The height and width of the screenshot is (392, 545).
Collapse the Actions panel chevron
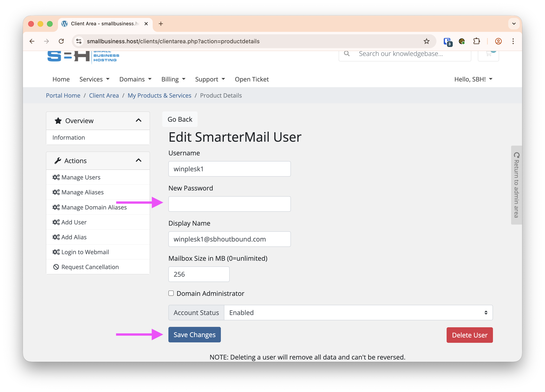(x=139, y=160)
